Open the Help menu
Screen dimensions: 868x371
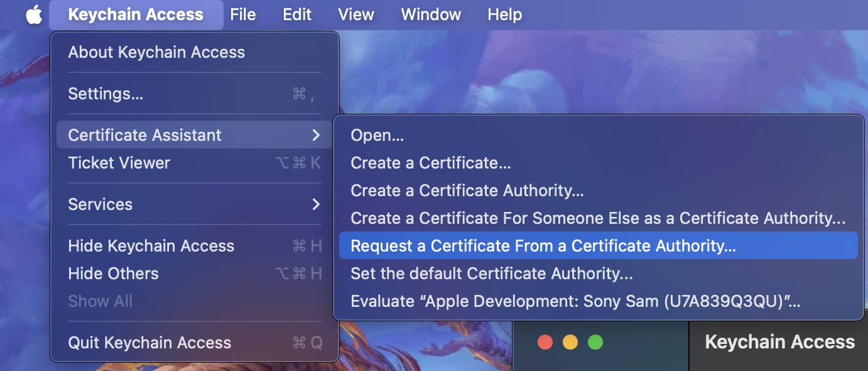tap(505, 14)
